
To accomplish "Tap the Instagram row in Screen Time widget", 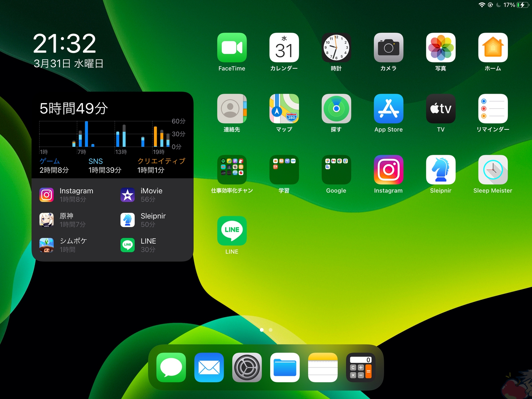I will [x=67, y=195].
